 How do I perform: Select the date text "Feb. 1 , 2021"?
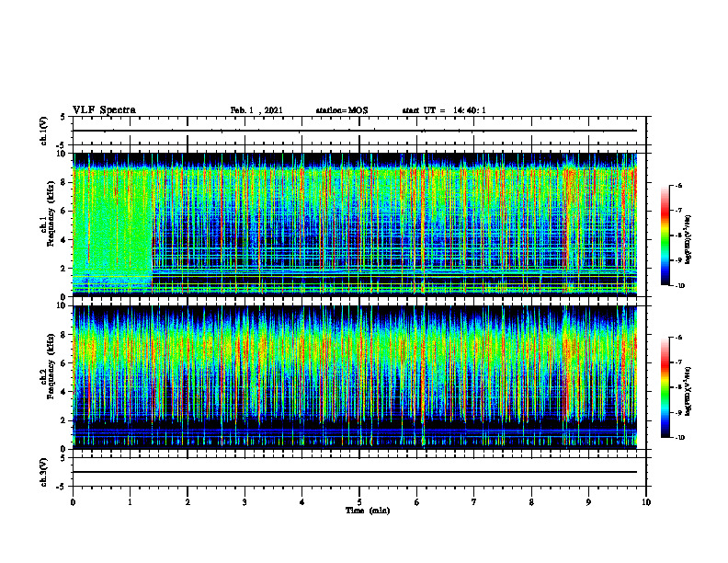coord(256,110)
